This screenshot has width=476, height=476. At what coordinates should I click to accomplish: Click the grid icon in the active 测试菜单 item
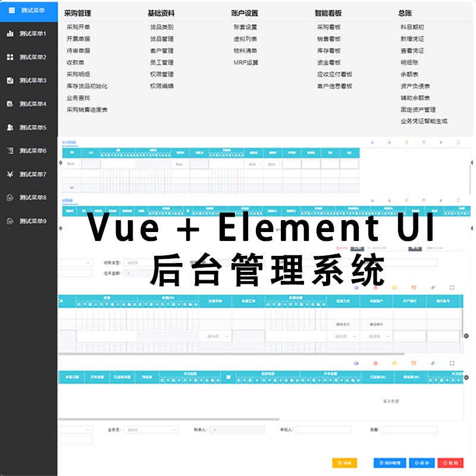click(x=11, y=10)
